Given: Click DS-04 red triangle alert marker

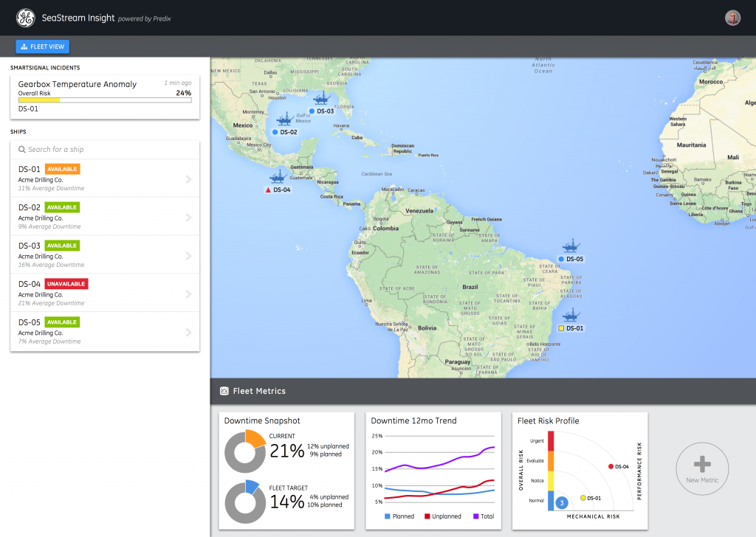Looking at the screenshot, I should 268,190.
